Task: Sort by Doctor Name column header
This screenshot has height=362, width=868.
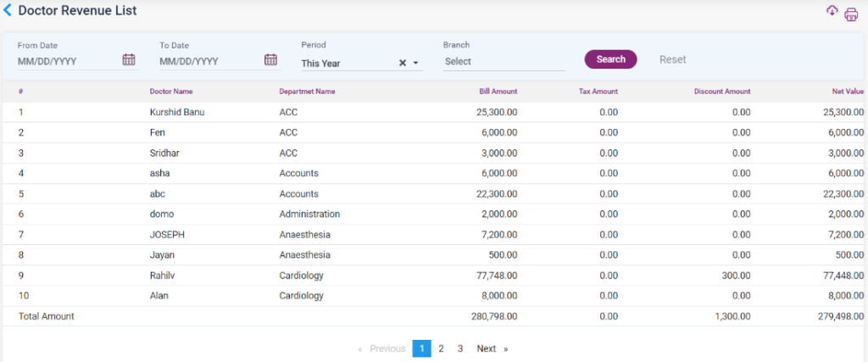Action: tap(171, 92)
